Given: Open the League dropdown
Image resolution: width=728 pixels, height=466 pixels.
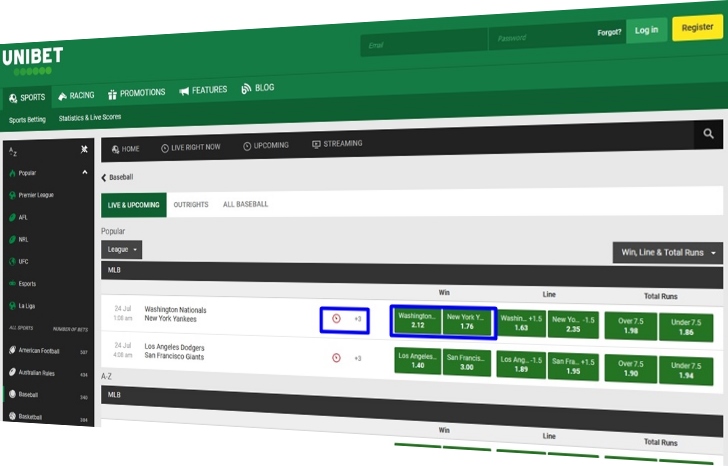Looking at the screenshot, I should click(x=122, y=250).
